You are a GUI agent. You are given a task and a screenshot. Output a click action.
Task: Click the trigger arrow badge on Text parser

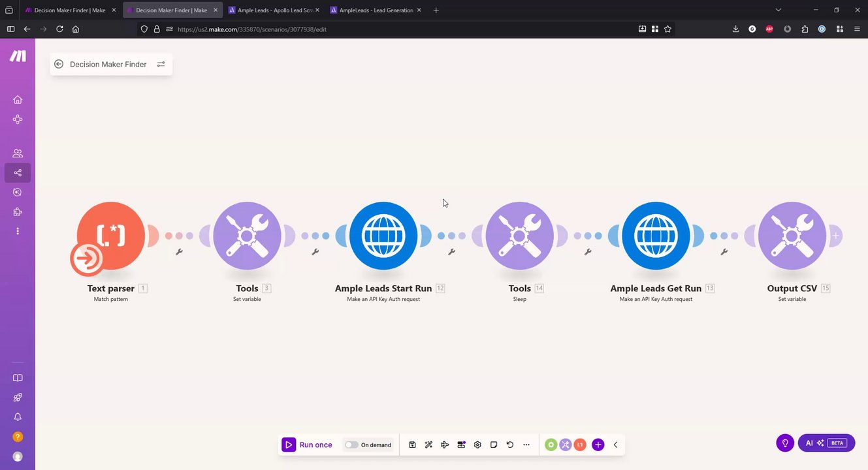tap(87, 260)
